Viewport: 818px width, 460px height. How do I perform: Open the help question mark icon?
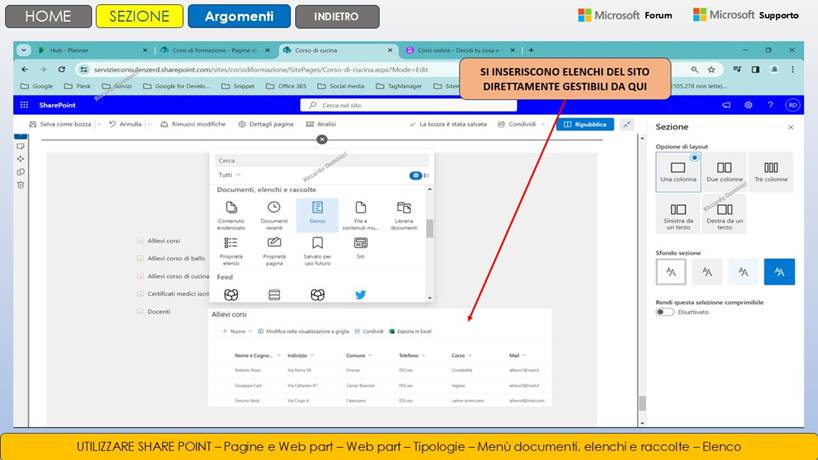click(770, 105)
